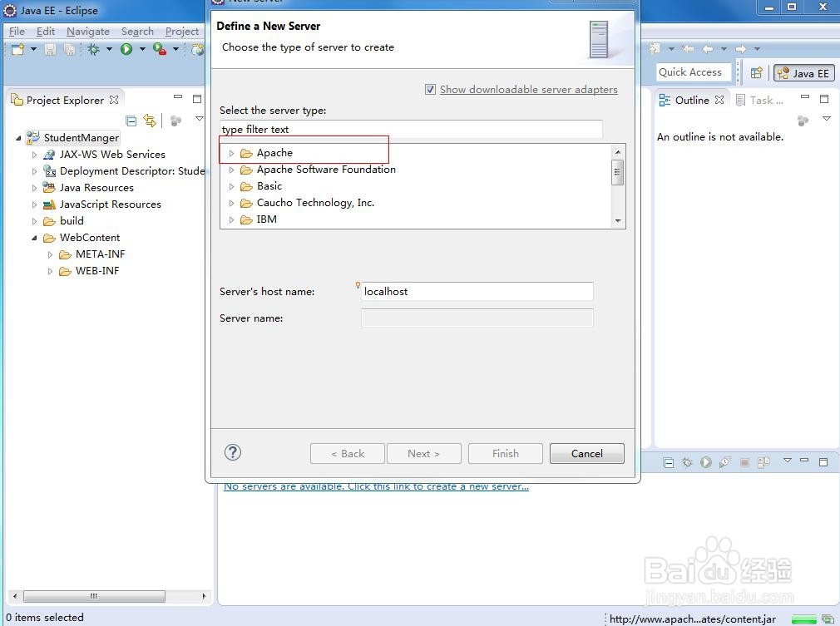The image size is (840, 626).
Task: Expand Apache Software Foundation folder
Action: coord(231,170)
